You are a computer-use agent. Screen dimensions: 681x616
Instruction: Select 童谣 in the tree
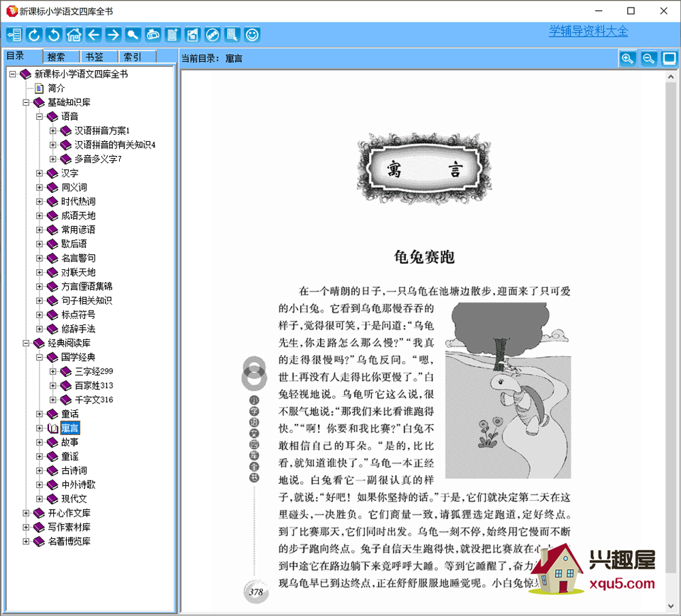(69, 457)
